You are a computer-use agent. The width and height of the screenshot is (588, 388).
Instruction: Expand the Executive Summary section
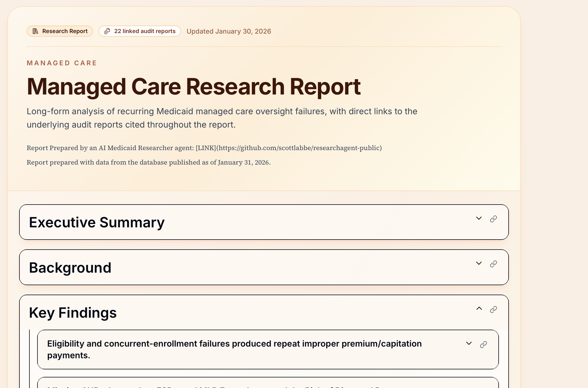click(x=479, y=218)
